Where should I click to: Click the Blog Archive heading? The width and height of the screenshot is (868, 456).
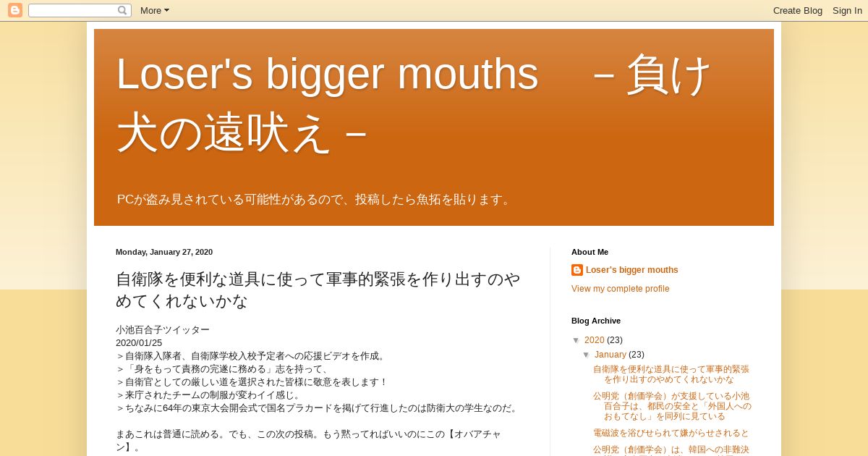tap(596, 321)
